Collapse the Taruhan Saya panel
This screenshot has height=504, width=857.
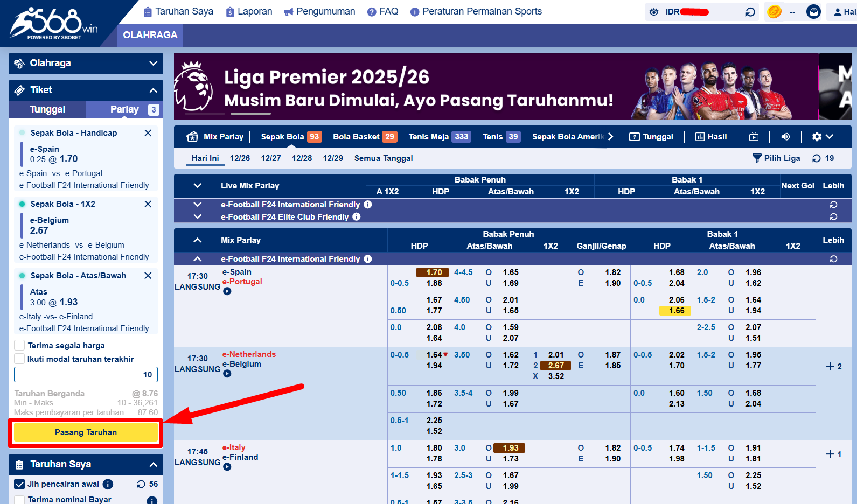pyautogui.click(x=154, y=465)
